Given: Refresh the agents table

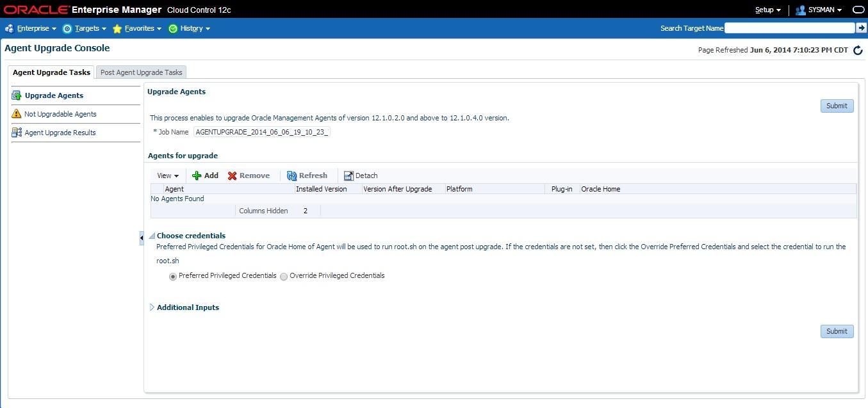Looking at the screenshot, I should click(x=307, y=175).
